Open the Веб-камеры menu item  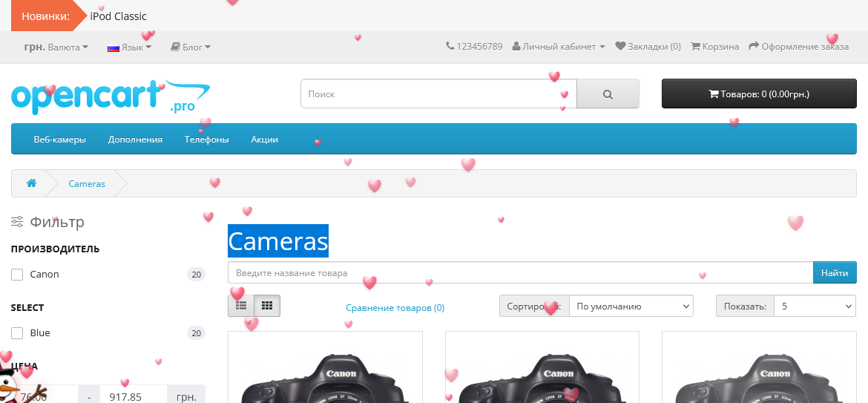[x=59, y=139]
